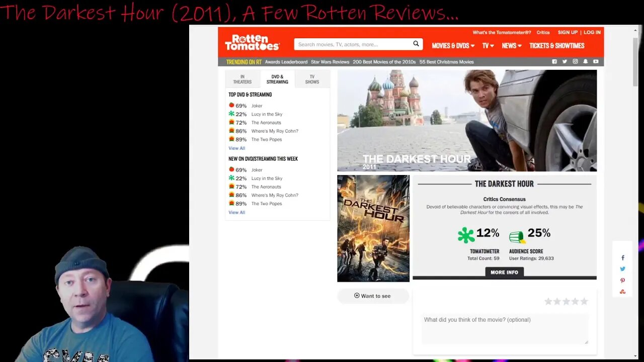Click the 25% audience score
The image size is (644, 362).
click(539, 233)
